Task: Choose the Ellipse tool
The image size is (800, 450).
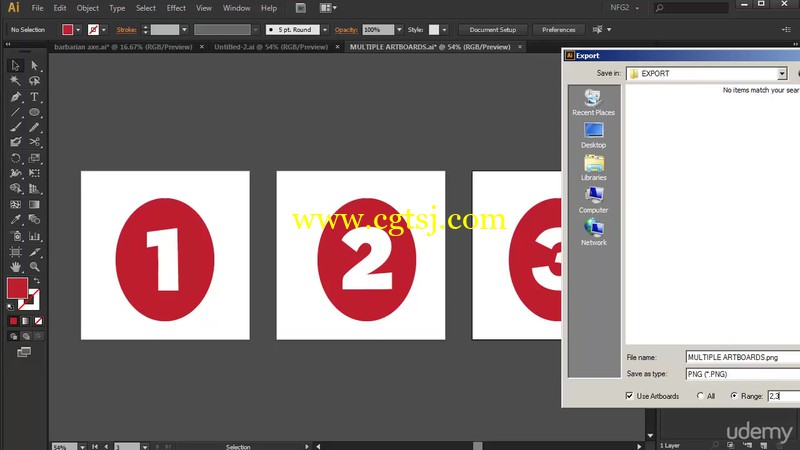Action: pyautogui.click(x=34, y=112)
